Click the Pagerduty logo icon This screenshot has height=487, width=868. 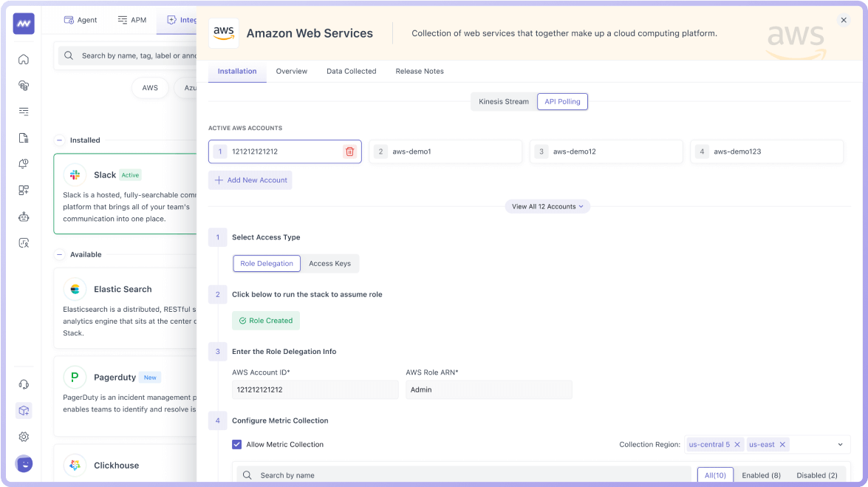75,378
